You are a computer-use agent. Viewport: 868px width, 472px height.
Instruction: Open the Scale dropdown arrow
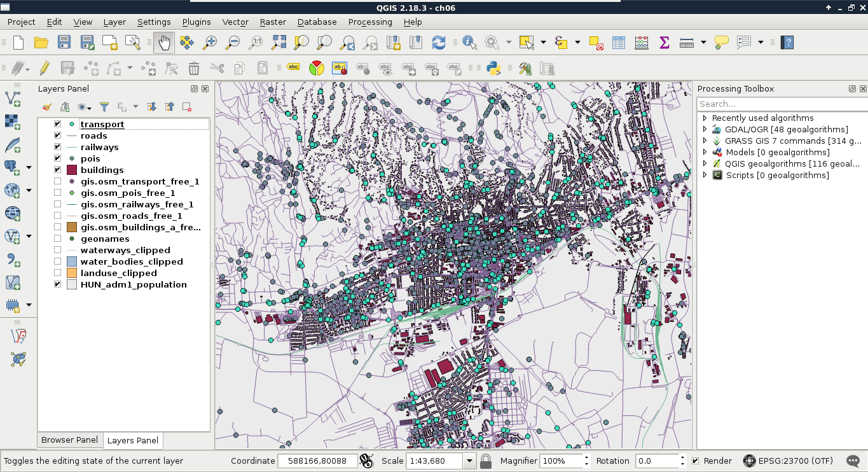click(470, 461)
